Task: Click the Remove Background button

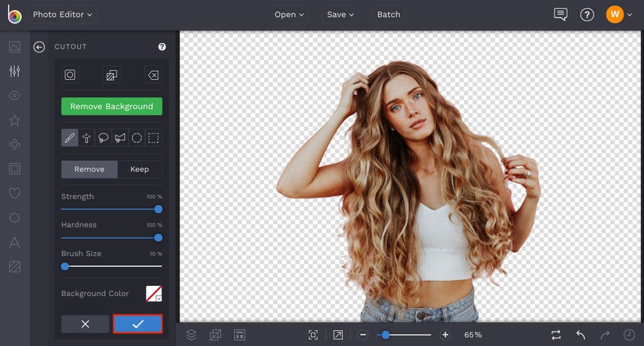Action: click(112, 106)
